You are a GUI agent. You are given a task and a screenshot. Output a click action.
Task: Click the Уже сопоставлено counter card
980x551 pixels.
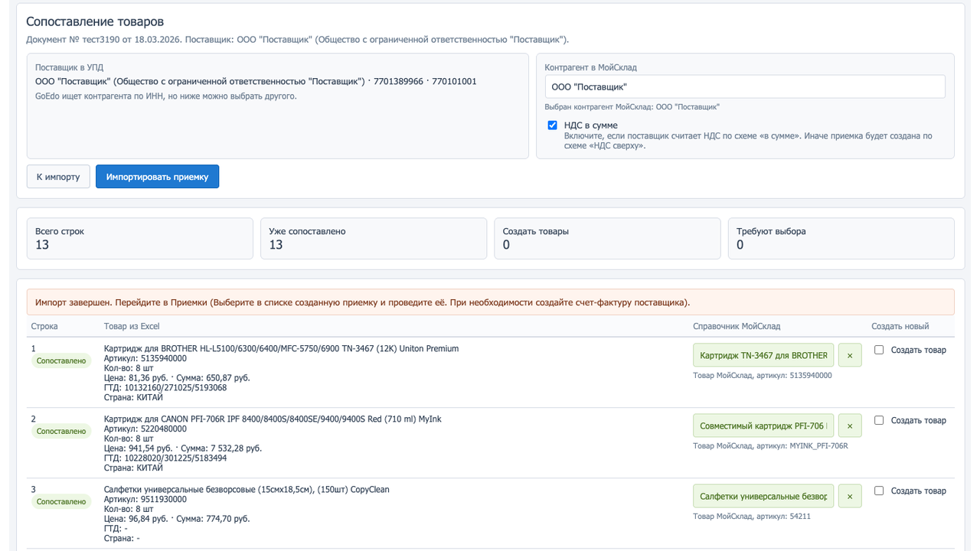373,238
